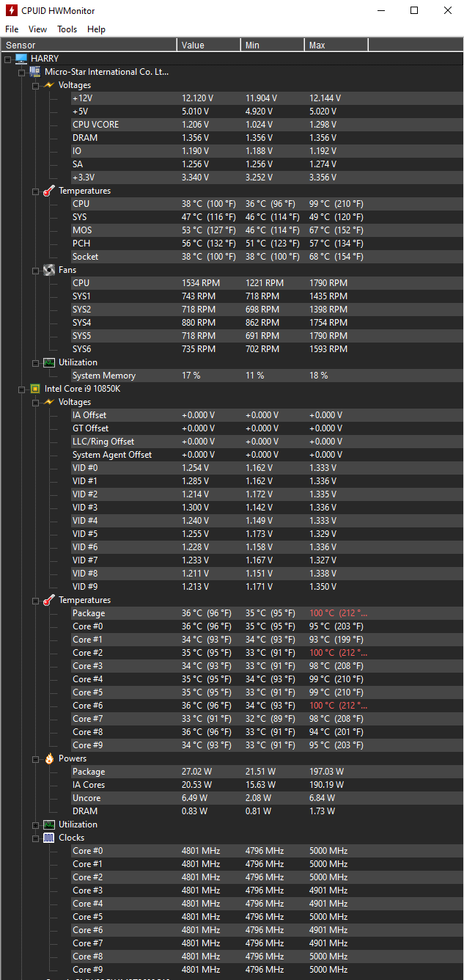
Task: Select the VID #9 row
Action: click(x=267, y=587)
